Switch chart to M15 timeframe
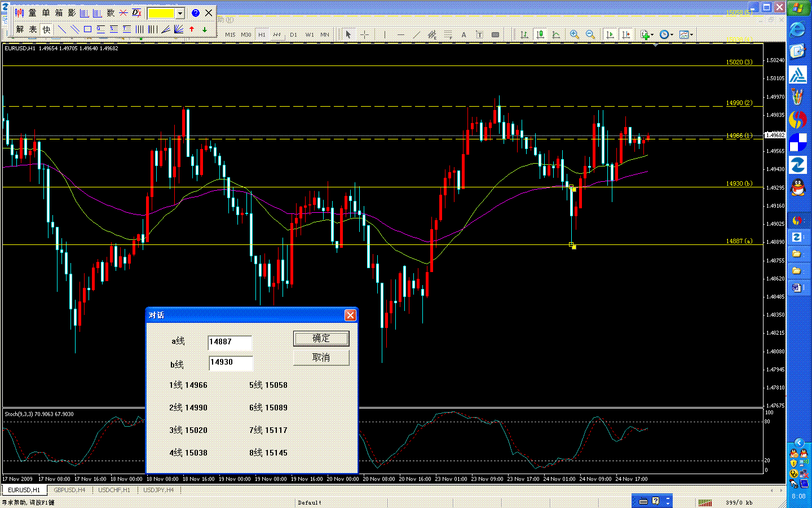Image resolution: width=812 pixels, height=508 pixels. point(230,35)
